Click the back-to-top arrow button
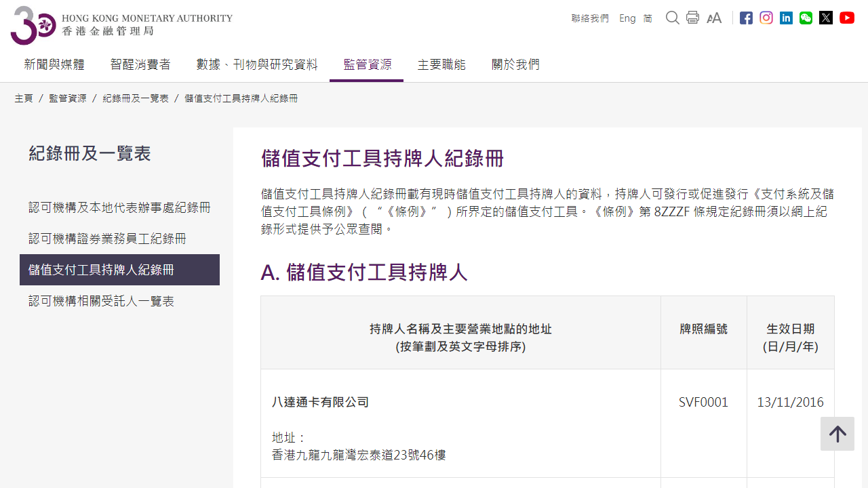The width and height of the screenshot is (868, 488). (x=837, y=434)
